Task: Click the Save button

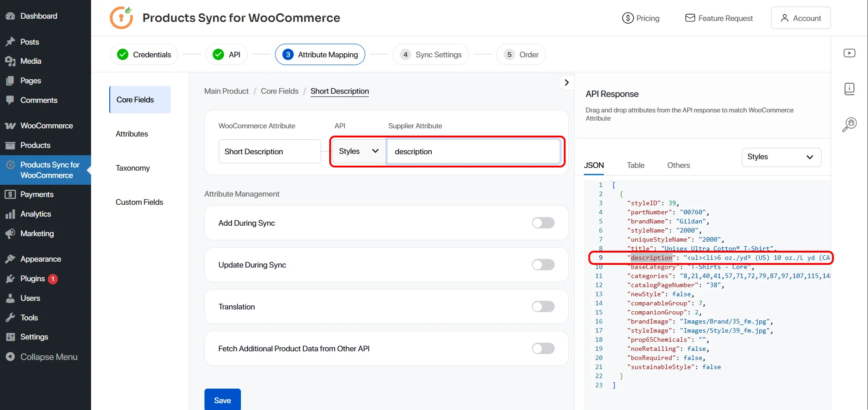Action: 222,400
